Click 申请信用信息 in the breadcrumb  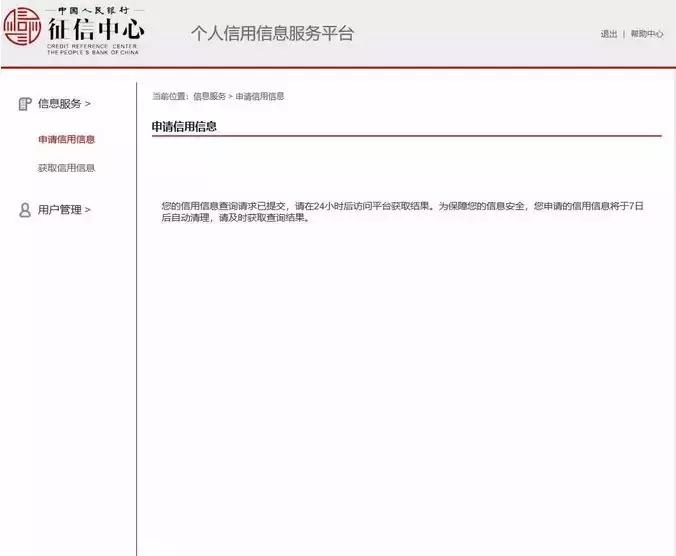[x=260, y=96]
